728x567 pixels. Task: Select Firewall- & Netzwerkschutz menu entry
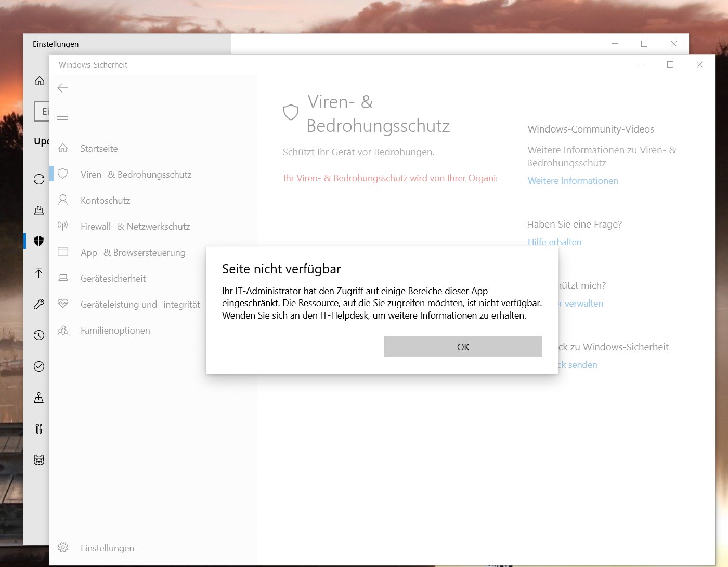tap(135, 227)
